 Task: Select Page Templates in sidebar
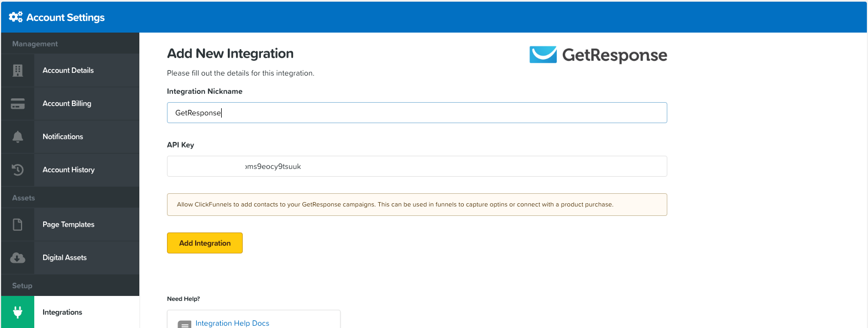tap(69, 224)
